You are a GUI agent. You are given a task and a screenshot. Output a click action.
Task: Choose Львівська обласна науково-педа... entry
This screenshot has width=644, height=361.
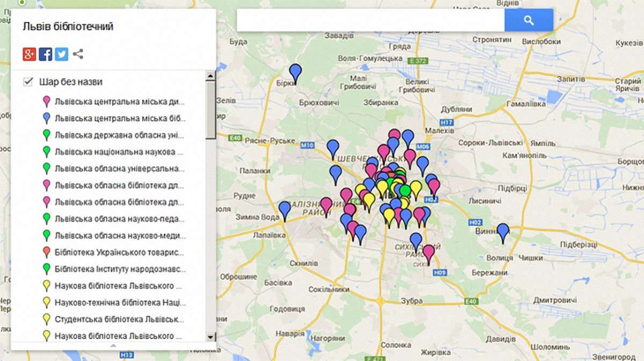tap(114, 219)
